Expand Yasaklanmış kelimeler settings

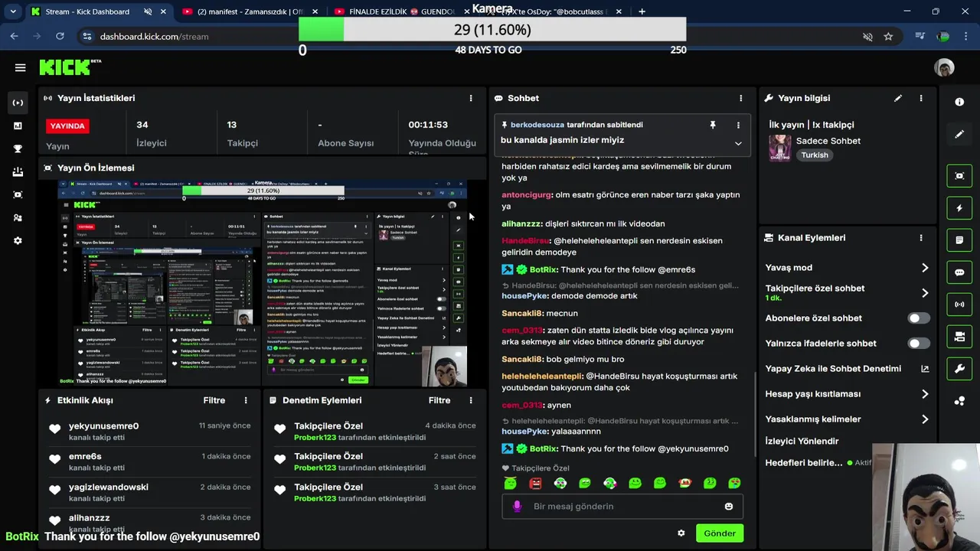coord(925,419)
